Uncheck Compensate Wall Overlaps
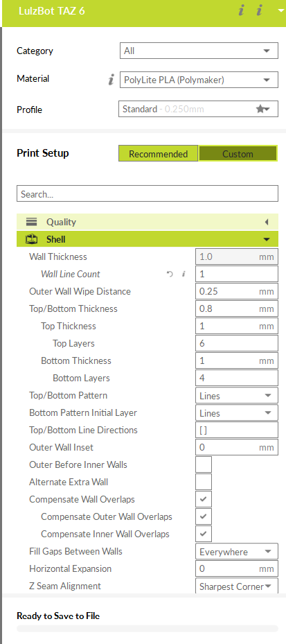This screenshot has height=644, width=286. click(204, 499)
